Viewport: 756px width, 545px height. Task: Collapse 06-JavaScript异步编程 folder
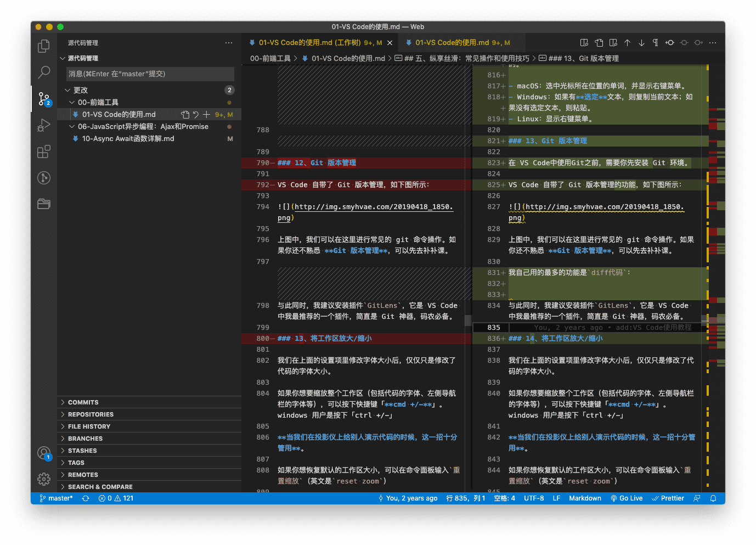[x=149, y=127]
